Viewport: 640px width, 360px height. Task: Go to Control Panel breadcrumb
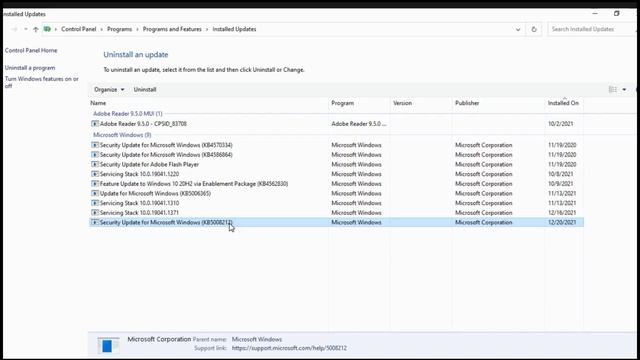pyautogui.click(x=79, y=29)
